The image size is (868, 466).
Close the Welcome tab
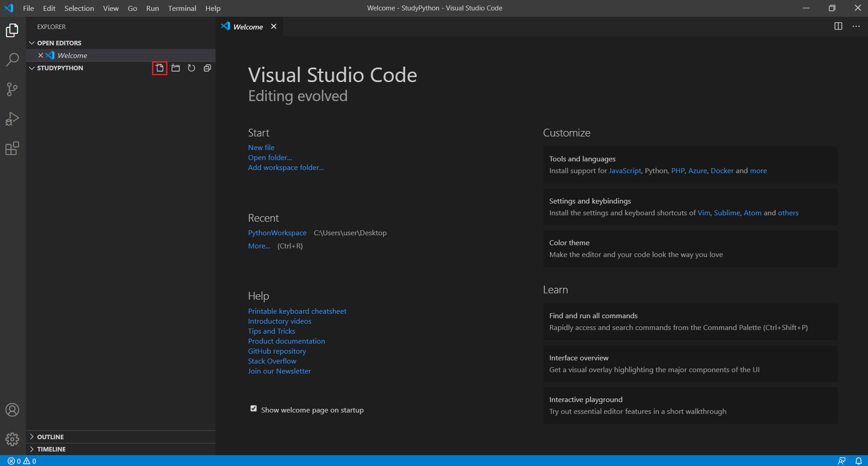pos(274,26)
